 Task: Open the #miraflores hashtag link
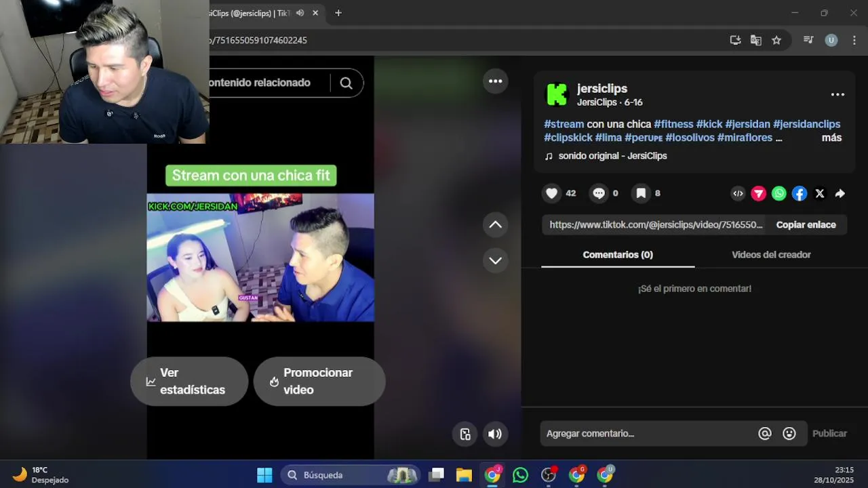click(x=745, y=138)
